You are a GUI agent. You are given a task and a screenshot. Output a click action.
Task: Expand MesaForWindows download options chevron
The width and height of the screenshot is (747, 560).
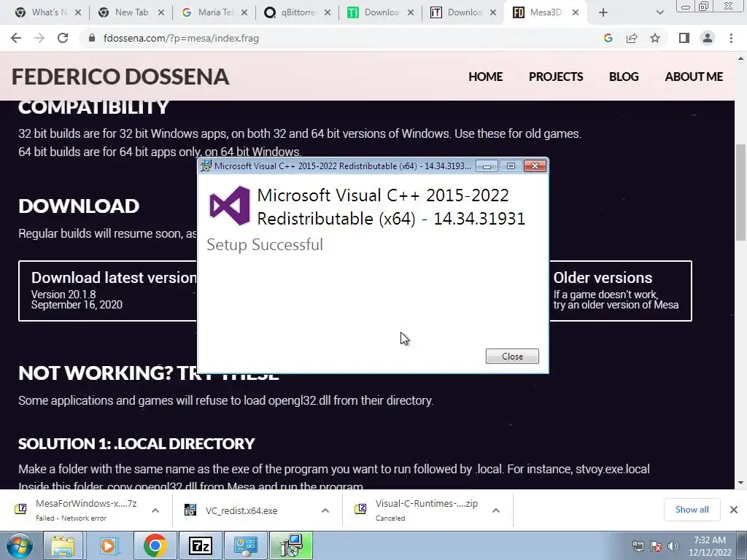[155, 510]
